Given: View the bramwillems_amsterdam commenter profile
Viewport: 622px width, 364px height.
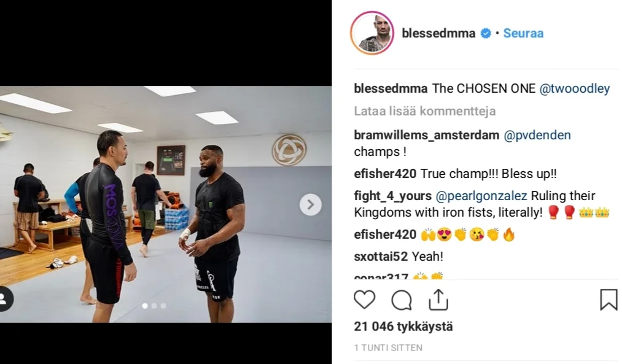Looking at the screenshot, I should pyautogui.click(x=426, y=135).
